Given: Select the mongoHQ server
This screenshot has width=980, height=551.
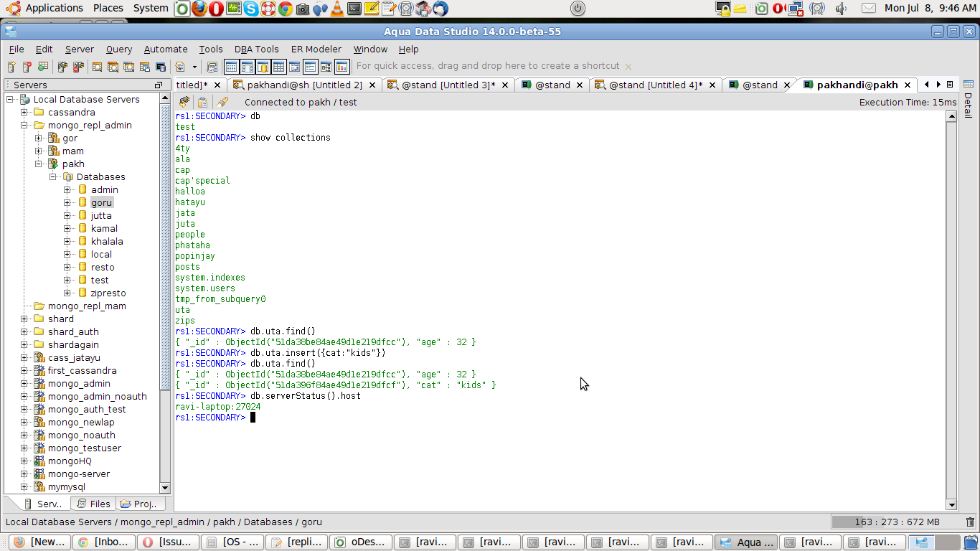Looking at the screenshot, I should 70,461.
